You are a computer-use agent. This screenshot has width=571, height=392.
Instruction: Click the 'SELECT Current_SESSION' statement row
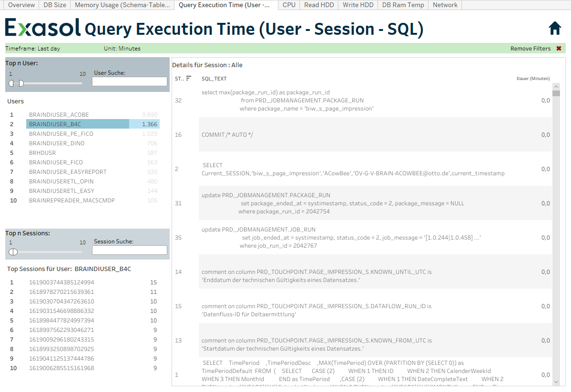pyautogui.click(x=353, y=169)
